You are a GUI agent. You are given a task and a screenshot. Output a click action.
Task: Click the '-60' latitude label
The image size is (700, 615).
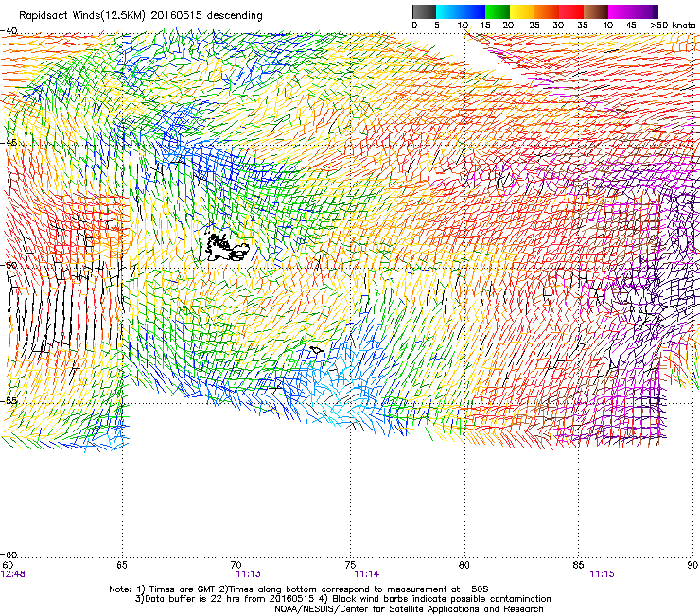point(9,554)
